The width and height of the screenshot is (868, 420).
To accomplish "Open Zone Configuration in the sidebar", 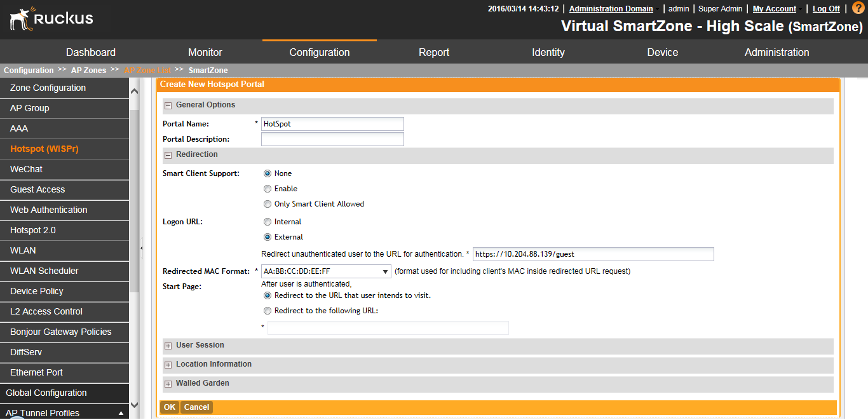I will (x=64, y=88).
